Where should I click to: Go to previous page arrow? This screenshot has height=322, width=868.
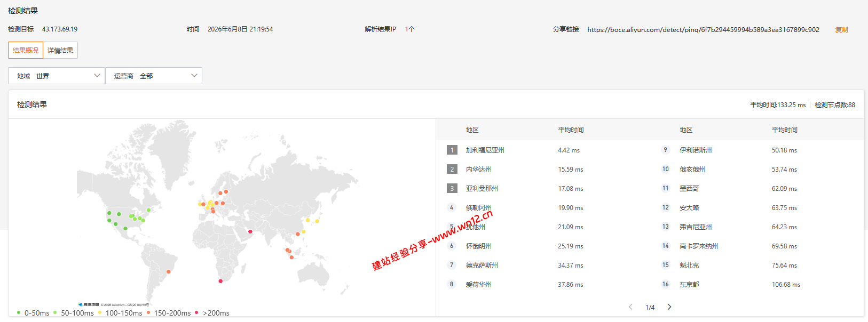tap(630, 307)
